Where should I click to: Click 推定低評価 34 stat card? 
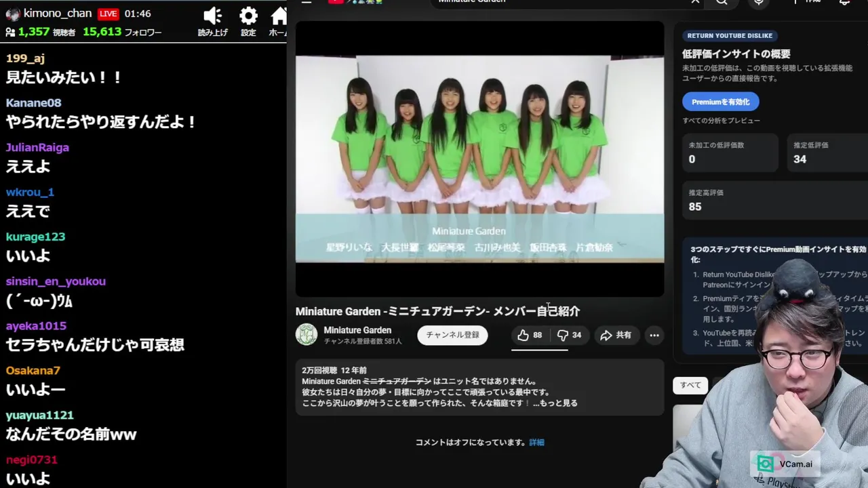(x=827, y=152)
